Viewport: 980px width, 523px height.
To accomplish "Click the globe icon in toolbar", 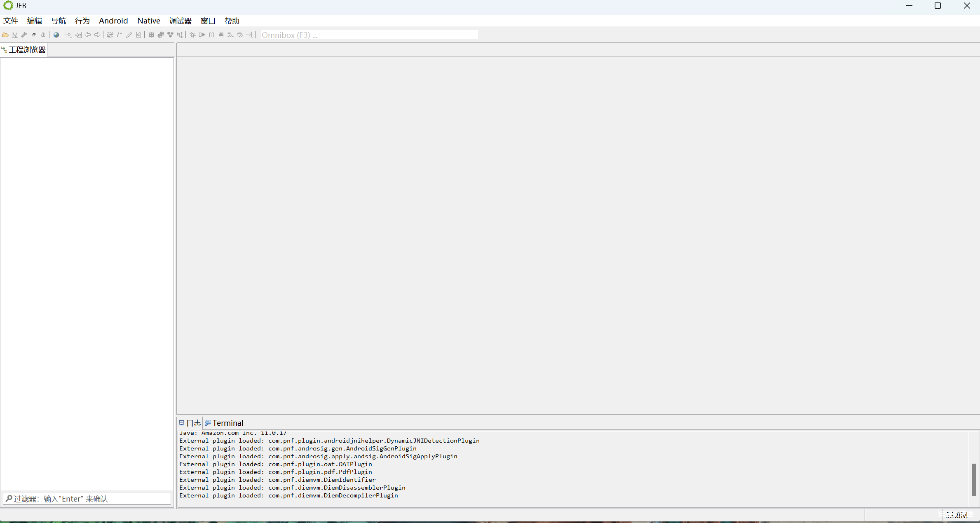I will point(56,35).
